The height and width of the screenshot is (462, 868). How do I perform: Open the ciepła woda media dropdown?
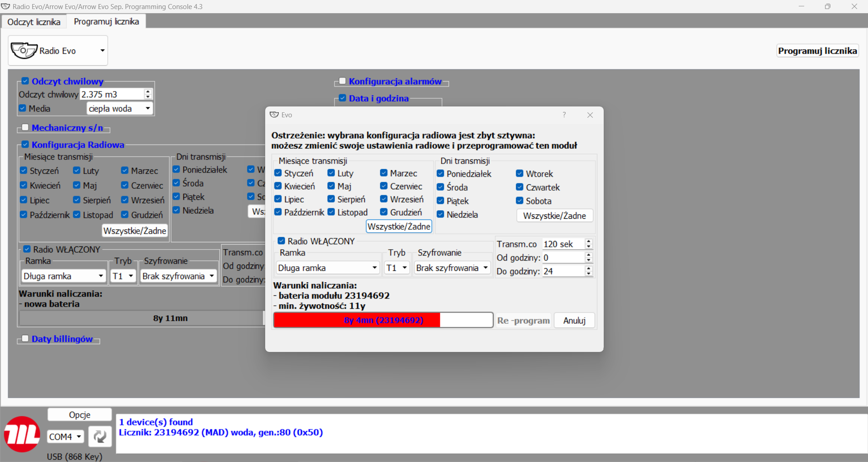coord(119,108)
